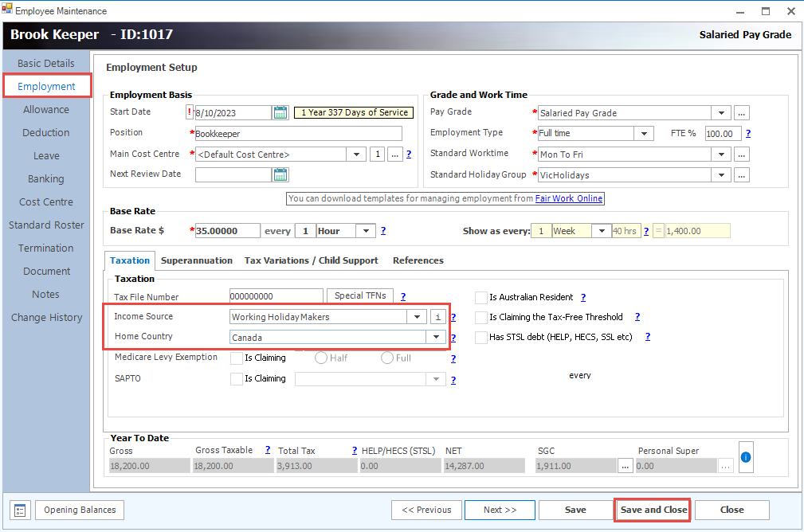Open help for STSL debt

coord(648,337)
